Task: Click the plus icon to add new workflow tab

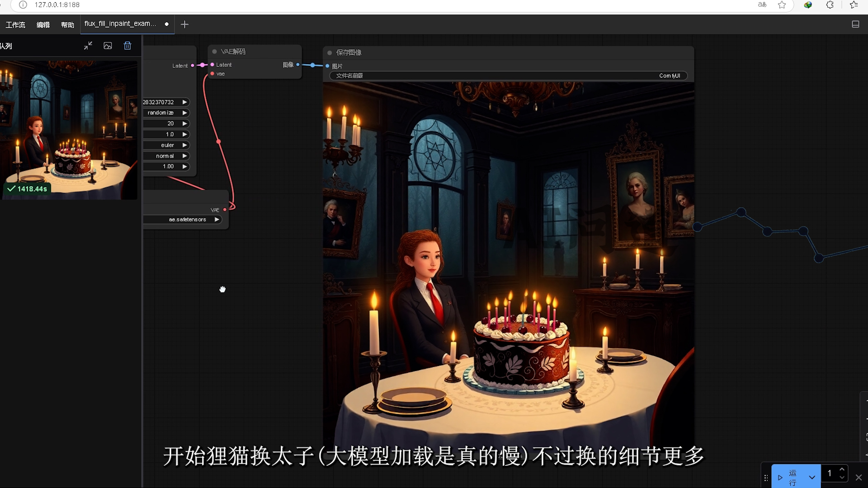Action: click(x=184, y=24)
